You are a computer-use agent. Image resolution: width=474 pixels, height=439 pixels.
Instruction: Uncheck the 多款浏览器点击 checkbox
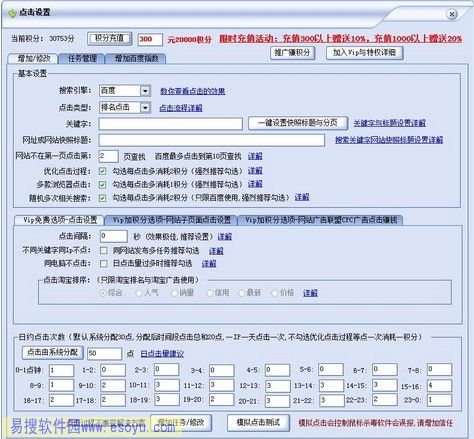pyautogui.click(x=103, y=184)
